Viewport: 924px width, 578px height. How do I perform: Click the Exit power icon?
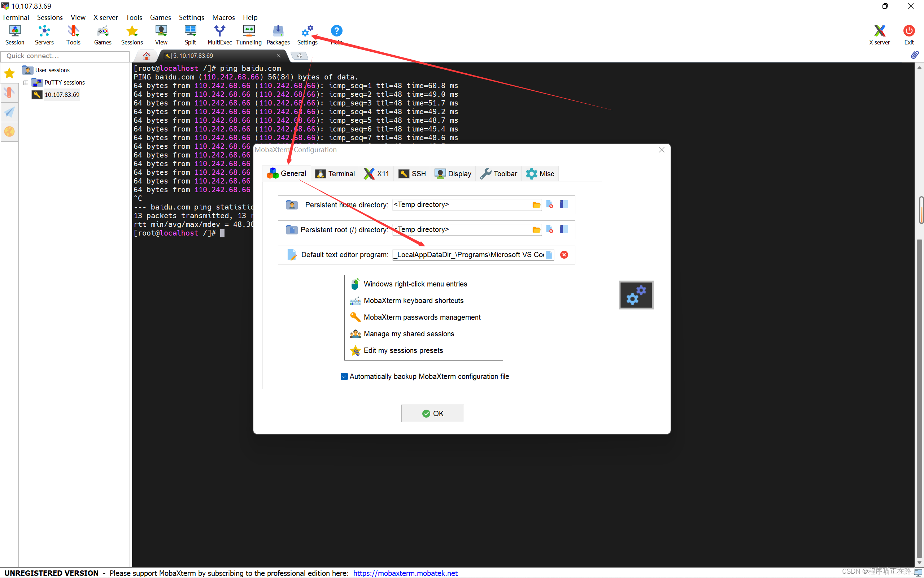[909, 35]
